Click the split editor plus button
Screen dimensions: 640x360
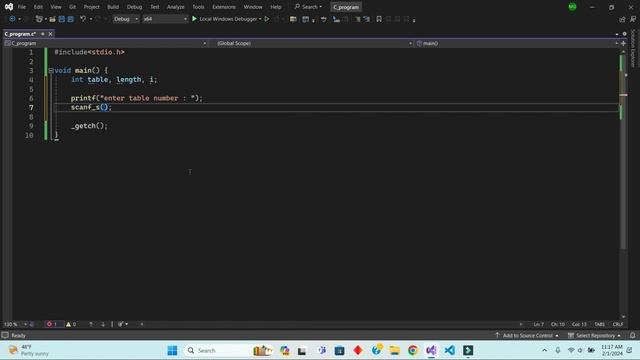click(x=623, y=43)
